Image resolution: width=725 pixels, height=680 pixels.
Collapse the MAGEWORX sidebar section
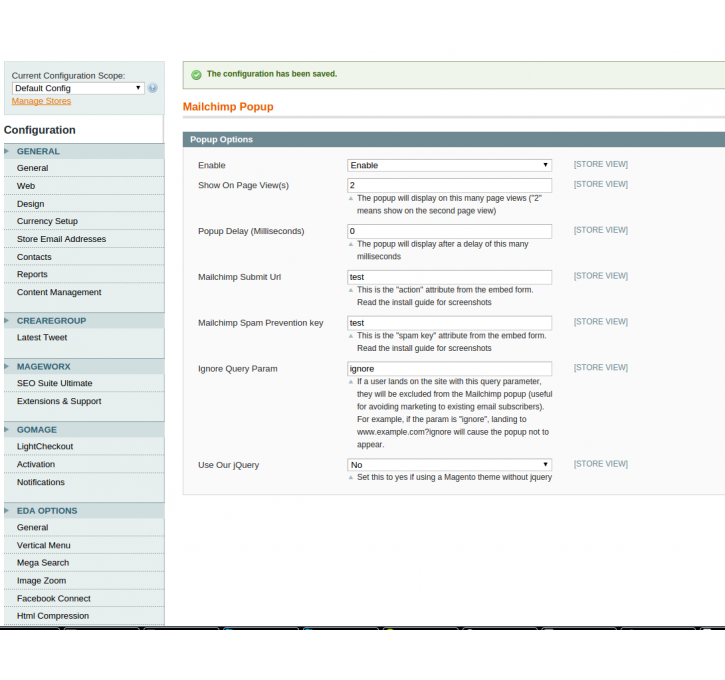click(84, 366)
